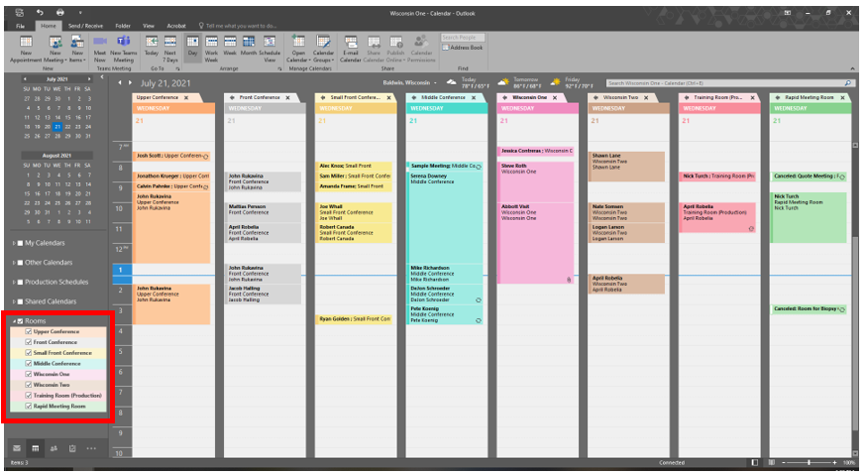The image size is (868, 475).
Task: Uncheck the Wisconsin Two calendar
Action: tap(28, 385)
